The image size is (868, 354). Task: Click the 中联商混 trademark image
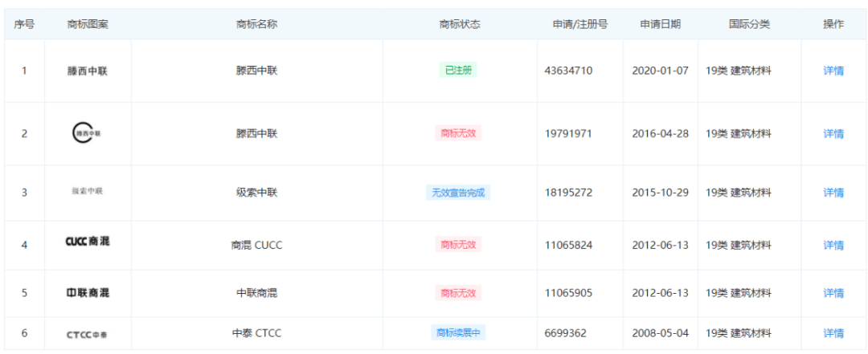click(x=87, y=293)
